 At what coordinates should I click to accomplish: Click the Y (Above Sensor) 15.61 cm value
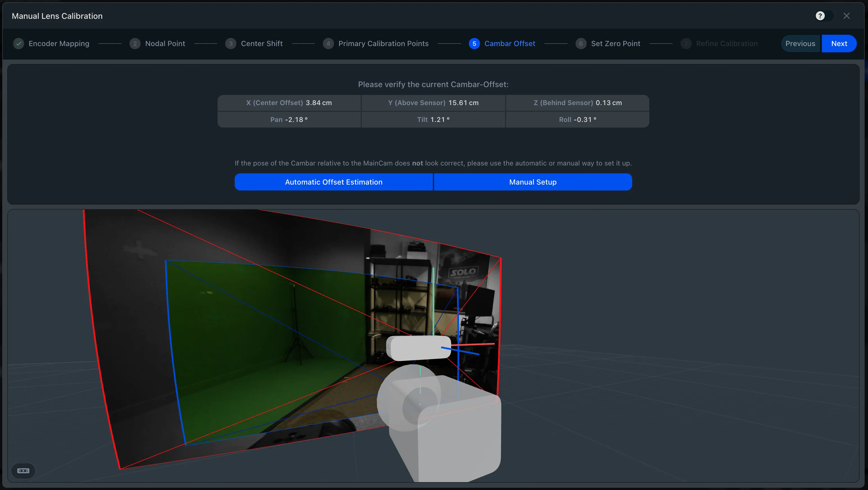coord(433,103)
